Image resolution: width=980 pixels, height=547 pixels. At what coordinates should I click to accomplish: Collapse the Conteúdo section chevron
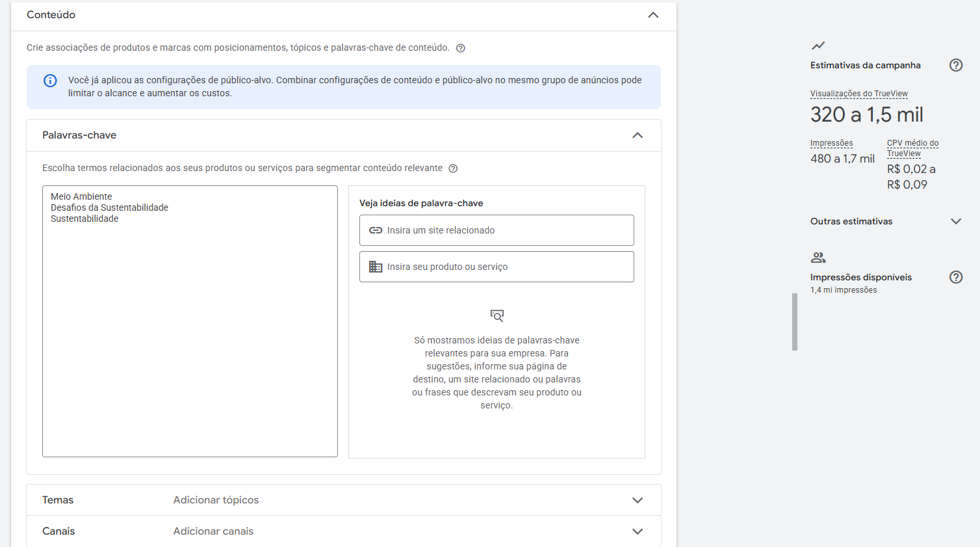pos(653,15)
